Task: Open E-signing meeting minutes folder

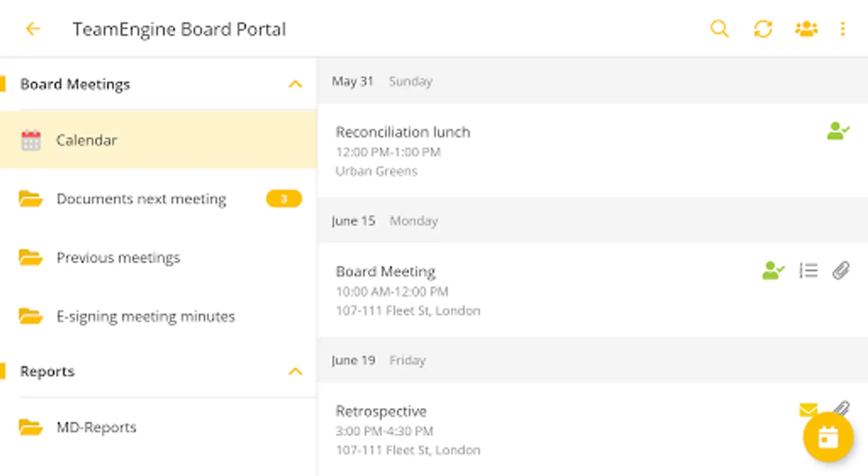Action: (x=146, y=316)
